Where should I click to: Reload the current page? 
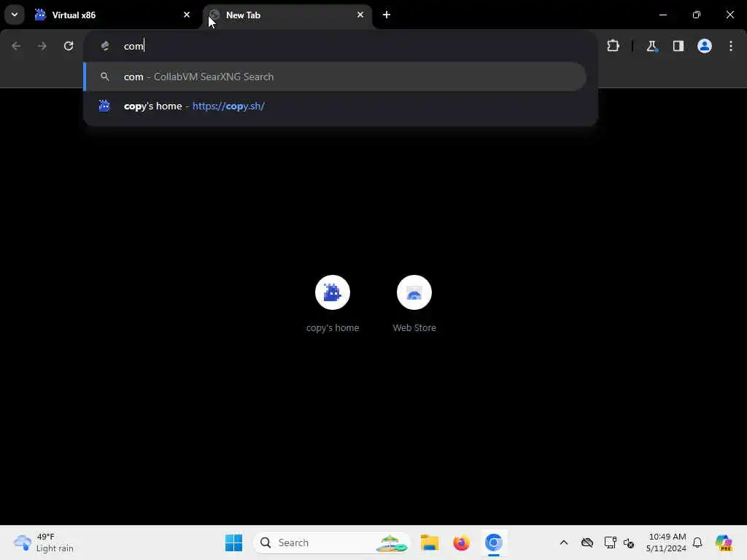69,46
